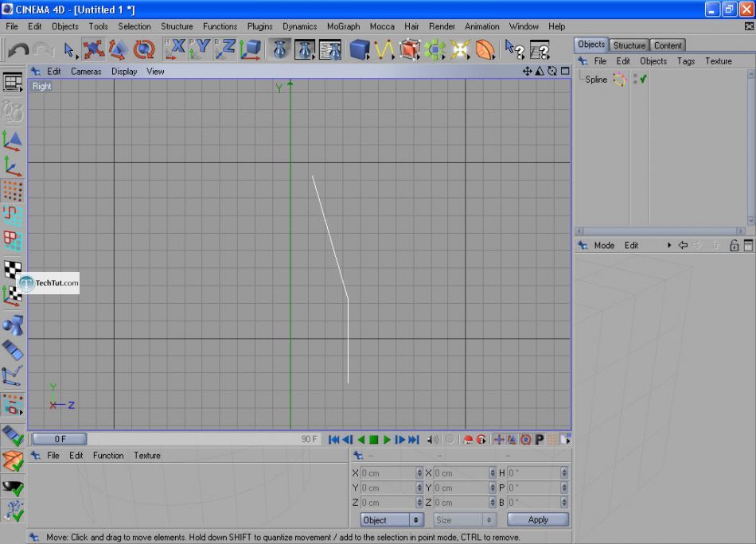Click viewport zoom triangle icon
The image size is (756, 544).
540,72
